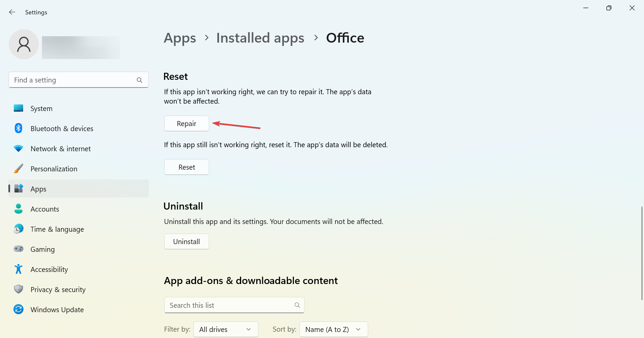
Task: Click the Privacy shield icon
Action: coord(18,289)
